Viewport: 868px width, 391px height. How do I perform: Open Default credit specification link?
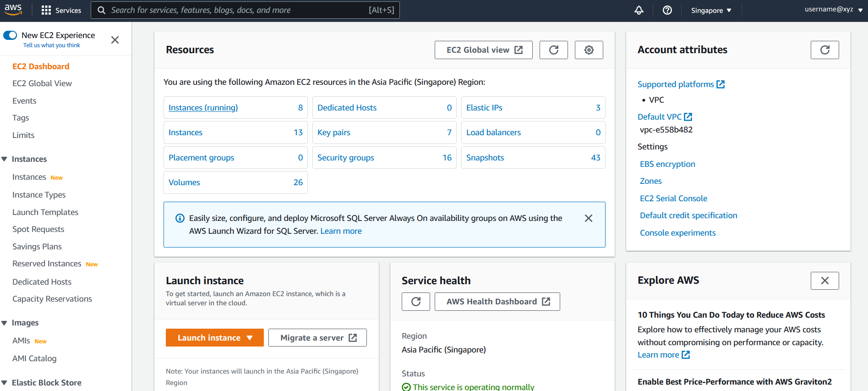[688, 215]
